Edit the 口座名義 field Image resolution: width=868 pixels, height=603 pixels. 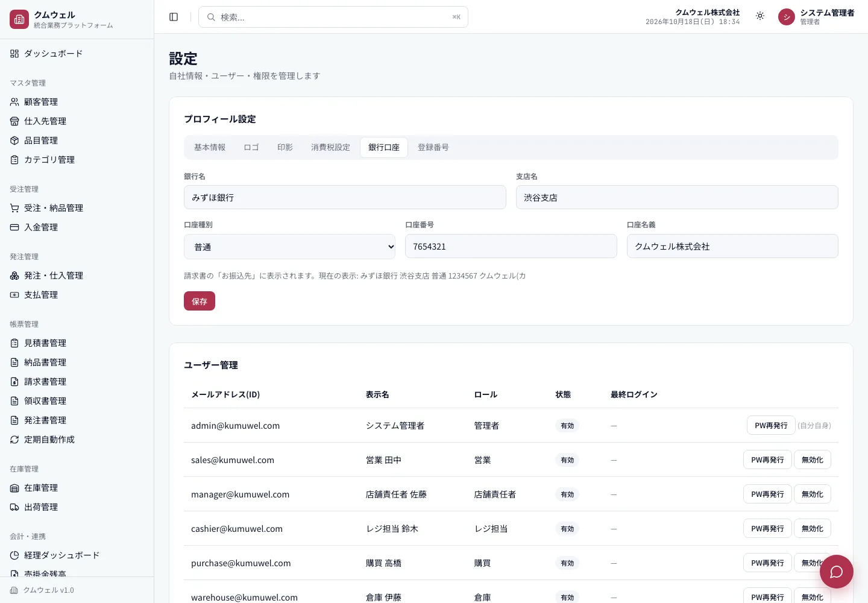coord(732,246)
